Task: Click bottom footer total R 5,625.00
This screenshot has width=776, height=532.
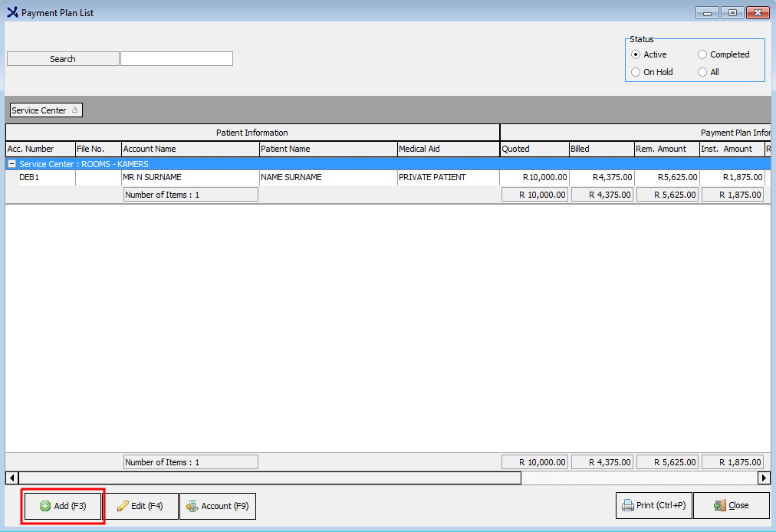Action: (667, 462)
